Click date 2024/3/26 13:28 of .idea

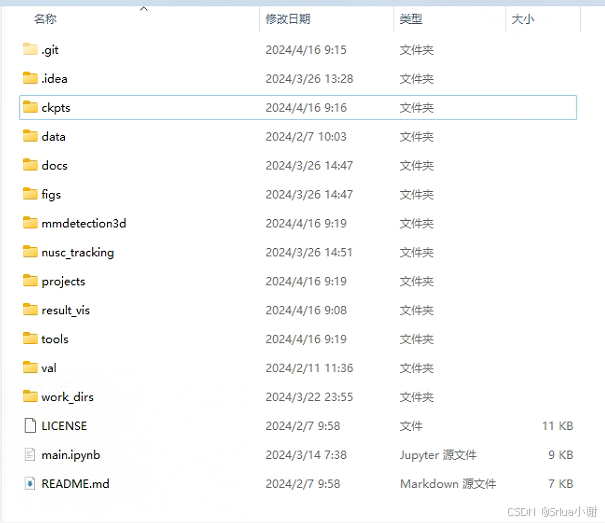tap(309, 79)
